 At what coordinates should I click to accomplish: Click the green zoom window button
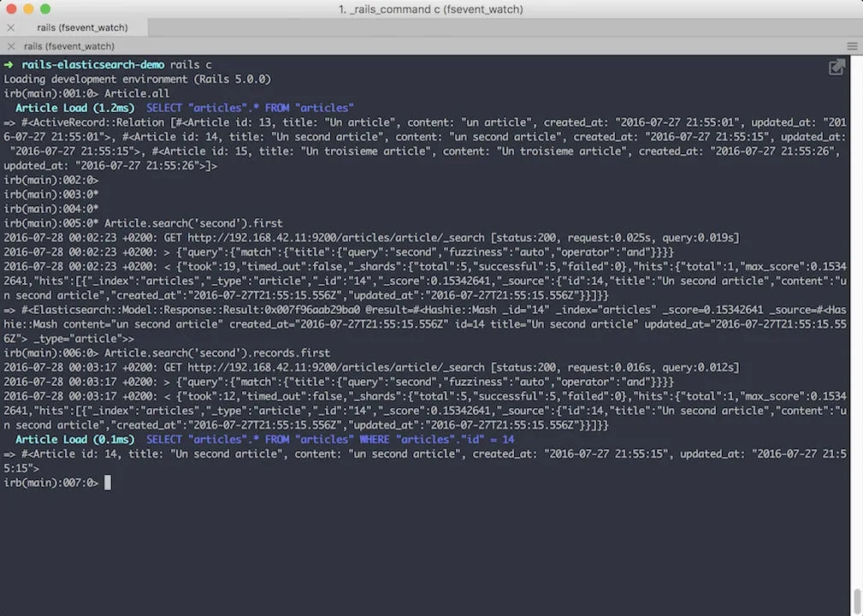click(x=45, y=9)
